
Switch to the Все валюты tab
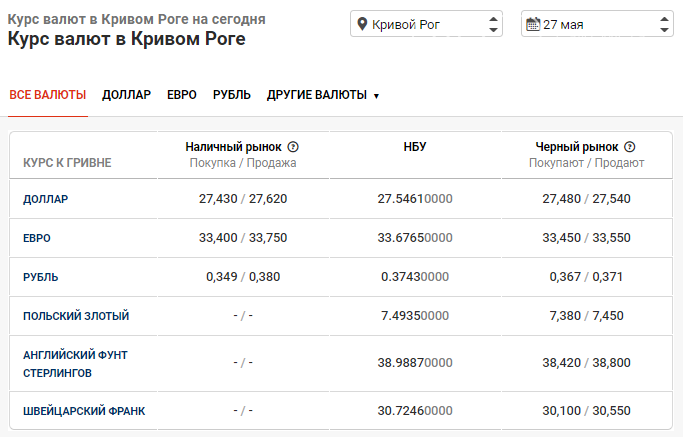48,95
